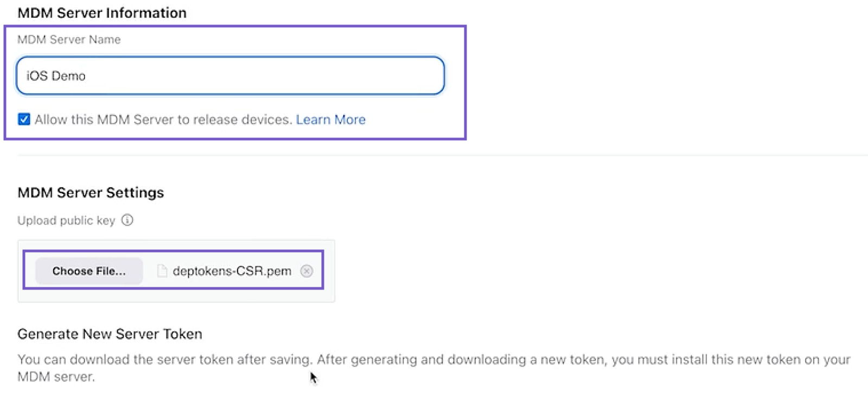The height and width of the screenshot is (409, 868).
Task: Click the Upload public key label
Action: coord(66,220)
